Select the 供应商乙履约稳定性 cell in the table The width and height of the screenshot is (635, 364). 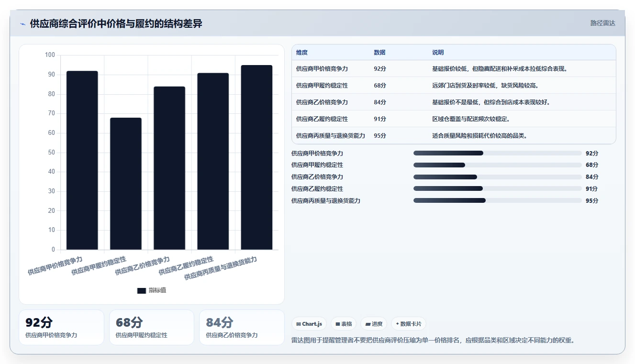(x=322, y=119)
